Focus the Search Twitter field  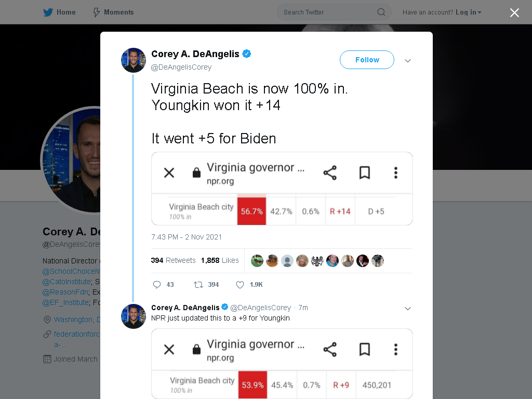coord(334,12)
